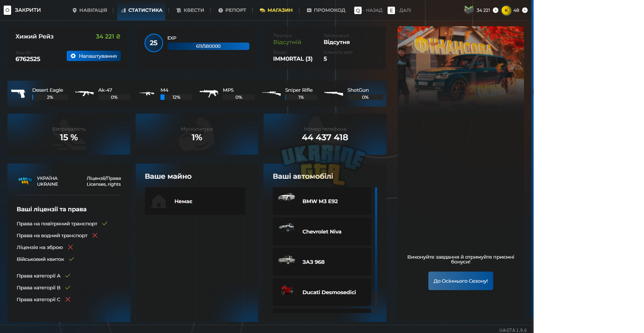Select the BMW M3 E92 car

point(322,201)
